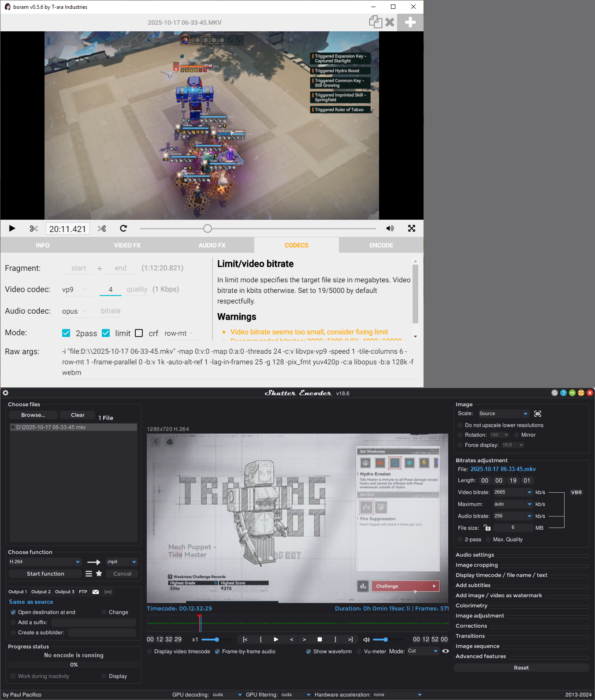
Task: Click the reload icon in boram player
Action: (x=123, y=228)
